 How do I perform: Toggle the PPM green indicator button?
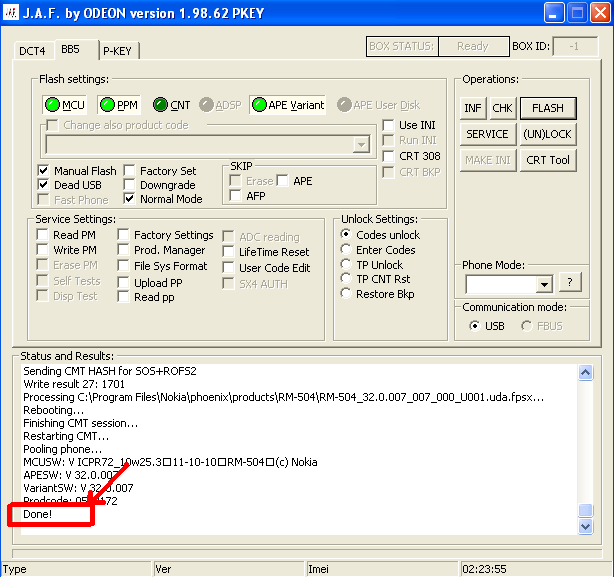click(119, 105)
